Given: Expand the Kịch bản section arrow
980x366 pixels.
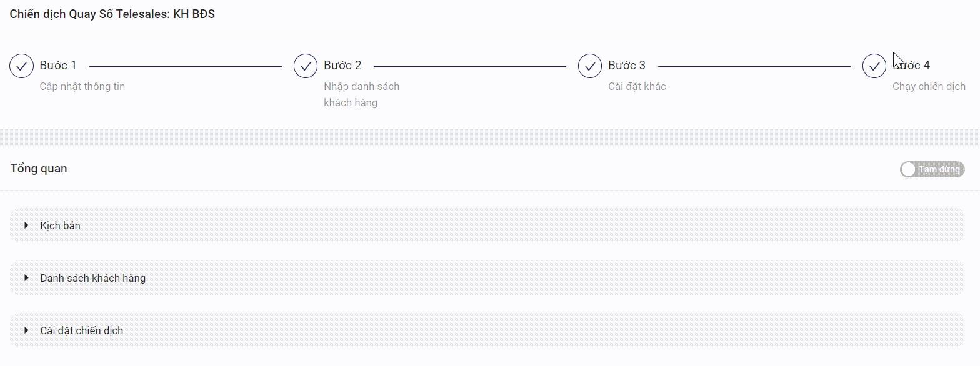Looking at the screenshot, I should tap(26, 225).
